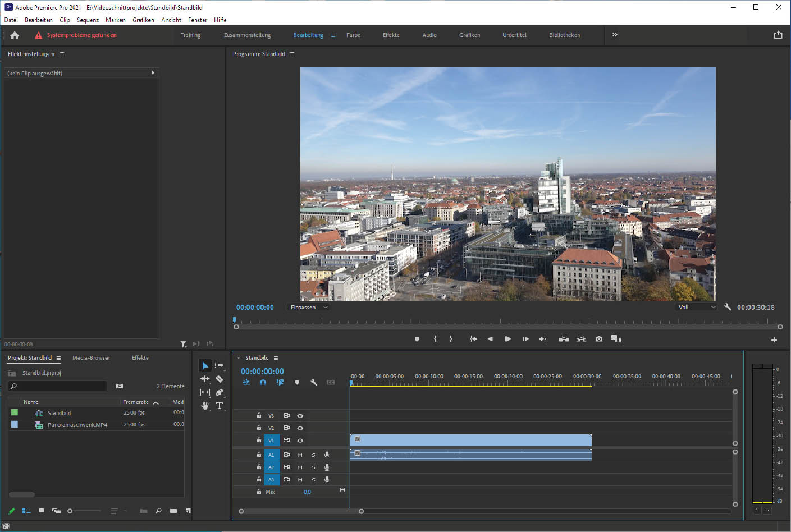Open the Datei menu
Screen dimensions: 791x532
11,20
